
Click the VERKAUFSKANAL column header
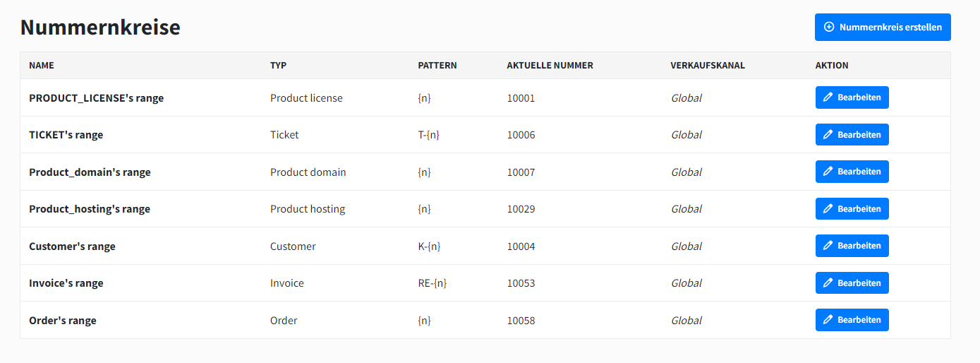pyautogui.click(x=708, y=66)
